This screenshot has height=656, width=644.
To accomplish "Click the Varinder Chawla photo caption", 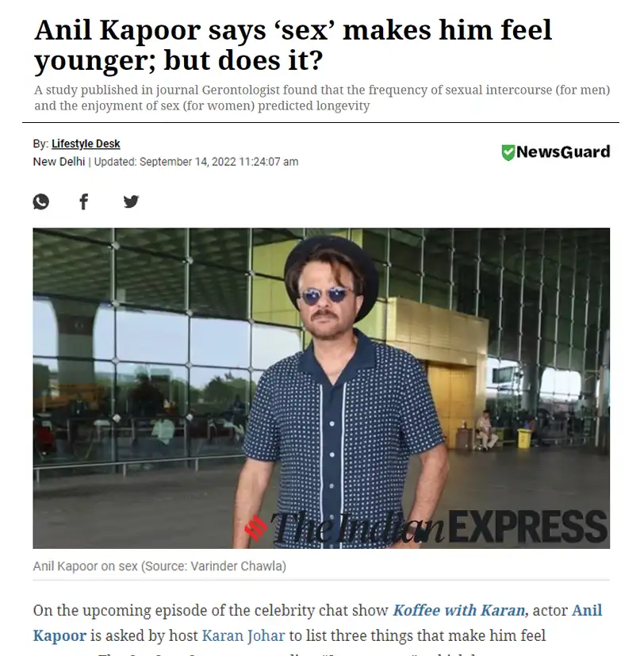I will (x=159, y=566).
